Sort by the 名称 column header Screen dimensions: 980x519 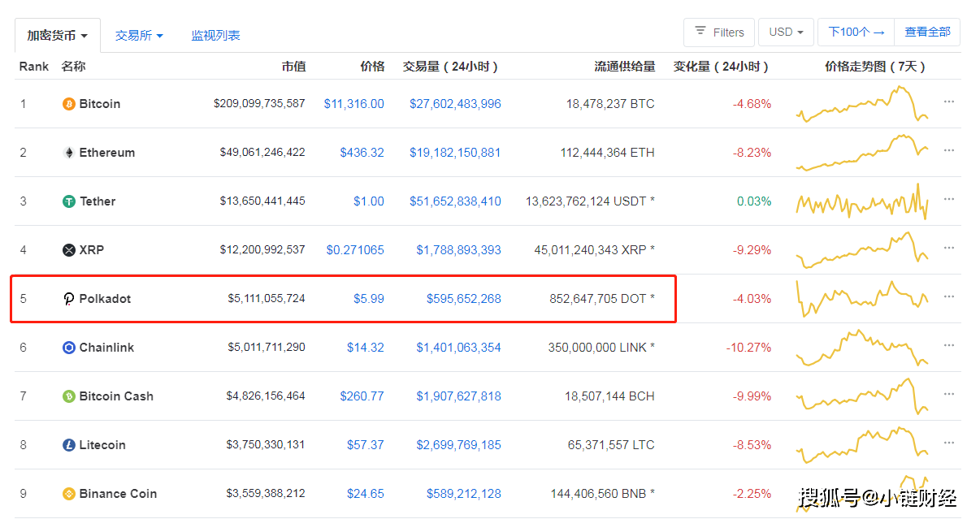click(x=73, y=67)
